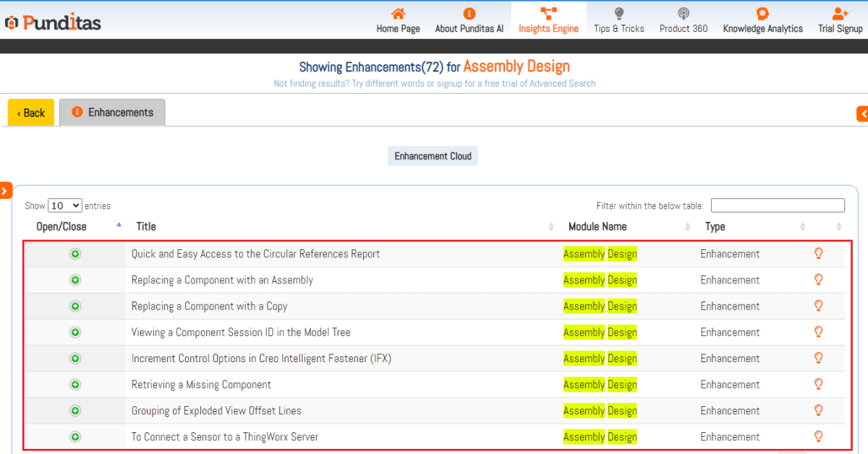Screen dimensions: 868x454
Task: Expand the row Replacing a Component with an Assembly
Action: tap(75, 280)
